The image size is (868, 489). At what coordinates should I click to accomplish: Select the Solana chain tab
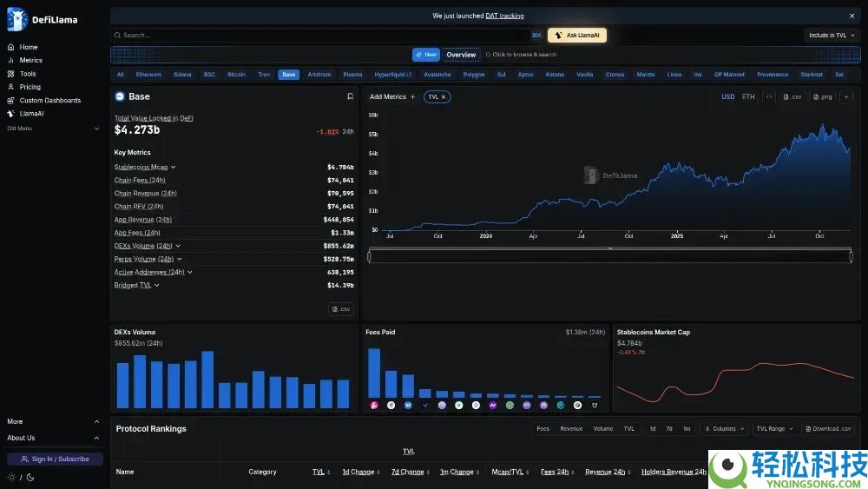coord(182,74)
